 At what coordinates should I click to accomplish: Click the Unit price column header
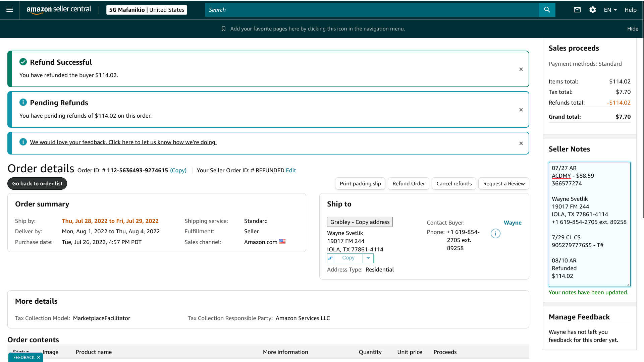pos(410,352)
